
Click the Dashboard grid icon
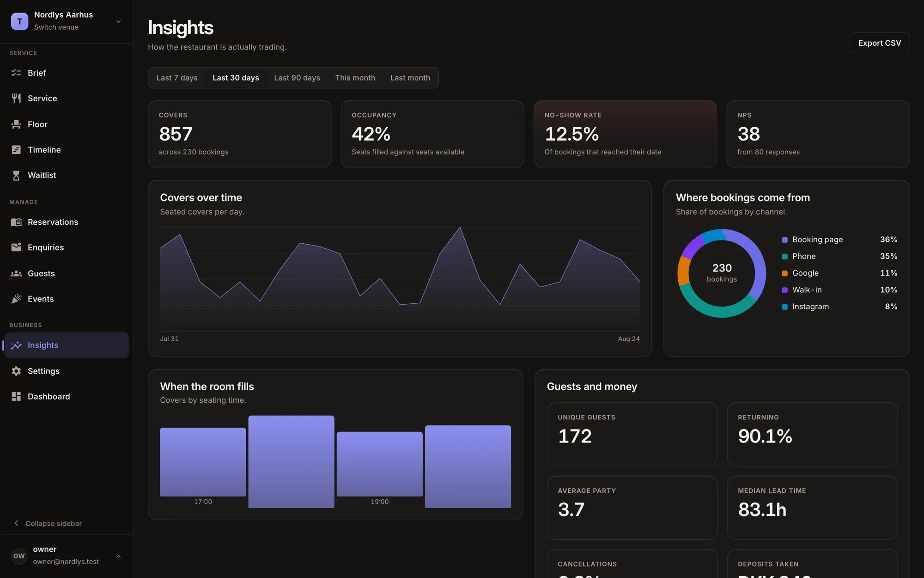pyautogui.click(x=16, y=396)
